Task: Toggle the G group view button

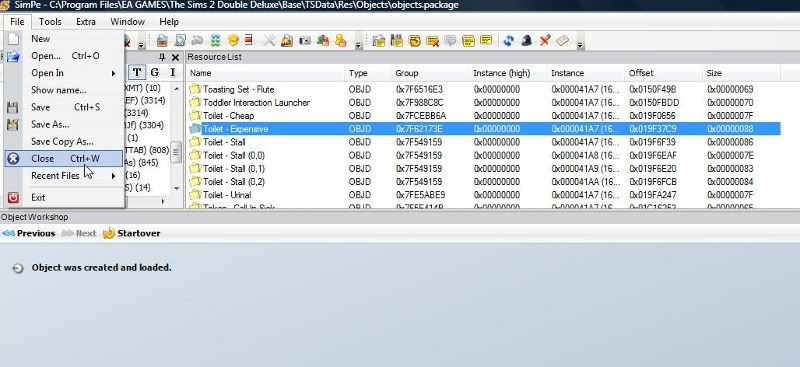Action: (155, 72)
